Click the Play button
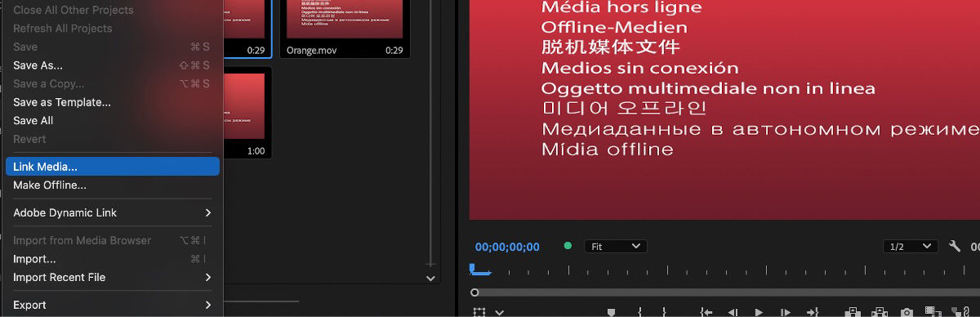Image resolution: width=980 pixels, height=317 pixels. click(759, 312)
